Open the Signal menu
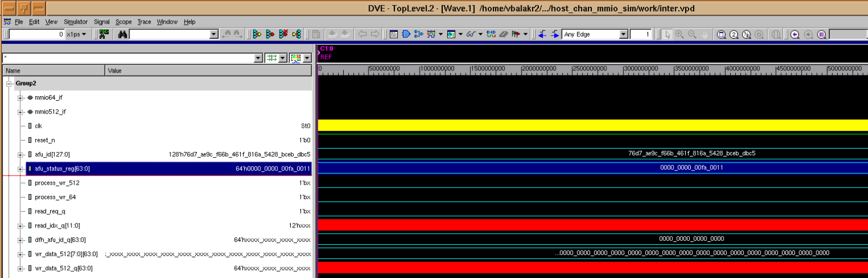868x278 pixels. 102,22
